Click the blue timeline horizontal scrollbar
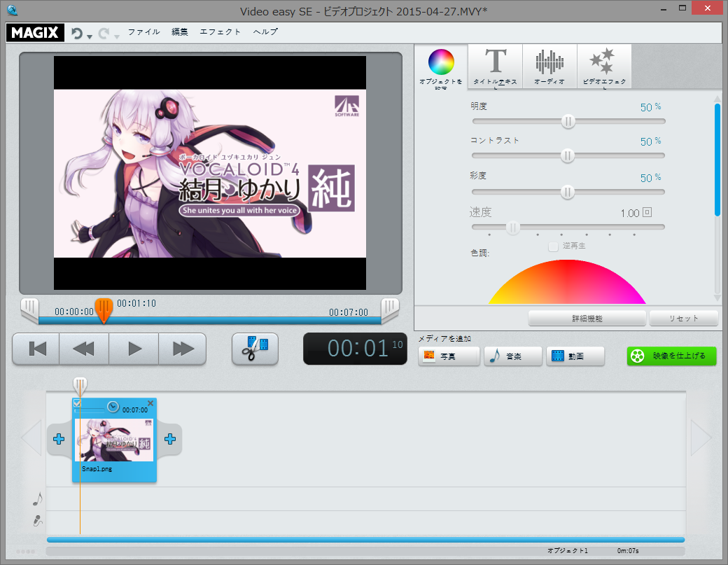 (366, 540)
